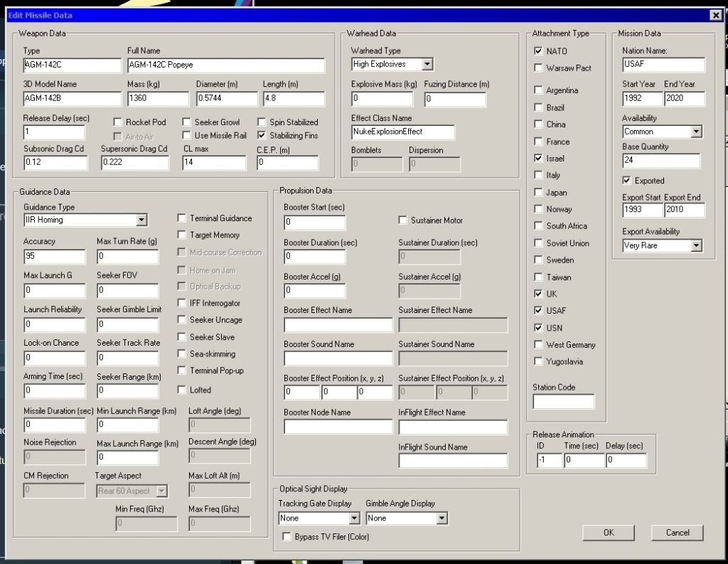Enable the Seeker Uncage checkbox
Image resolution: width=728 pixels, height=564 pixels.
[x=181, y=319]
